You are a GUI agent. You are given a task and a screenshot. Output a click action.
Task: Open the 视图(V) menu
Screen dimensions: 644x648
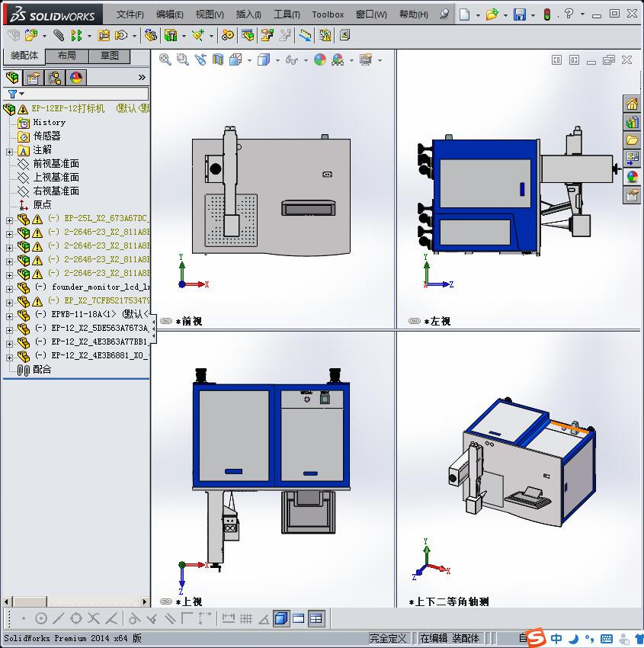[x=210, y=14]
